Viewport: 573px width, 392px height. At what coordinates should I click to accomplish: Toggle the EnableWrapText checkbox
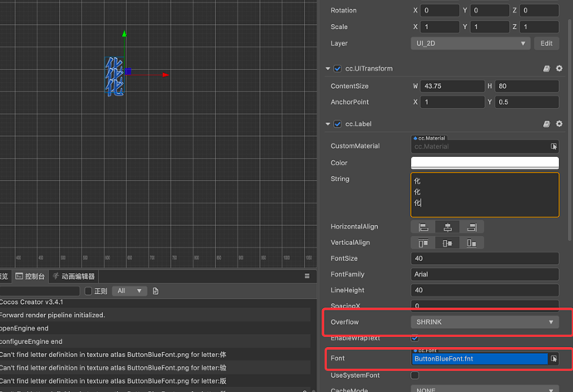(x=415, y=338)
